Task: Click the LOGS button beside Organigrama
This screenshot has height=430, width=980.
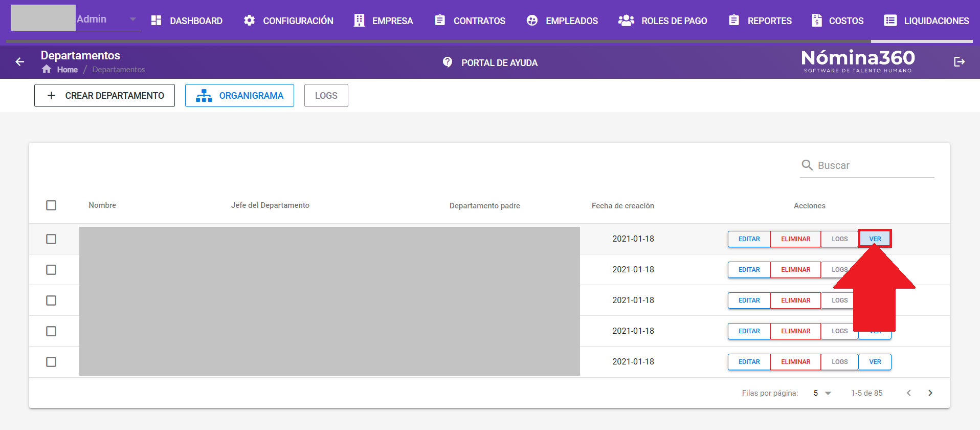Action: [x=326, y=96]
